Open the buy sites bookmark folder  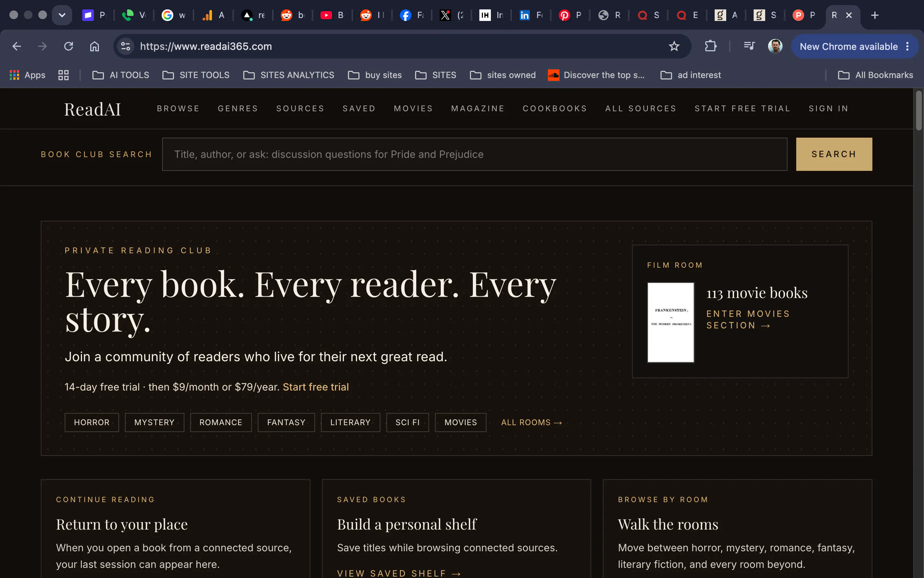pyautogui.click(x=375, y=75)
